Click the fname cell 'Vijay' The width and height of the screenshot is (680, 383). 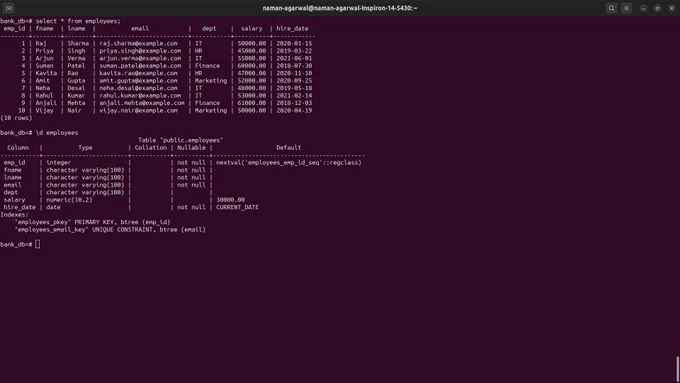click(44, 110)
